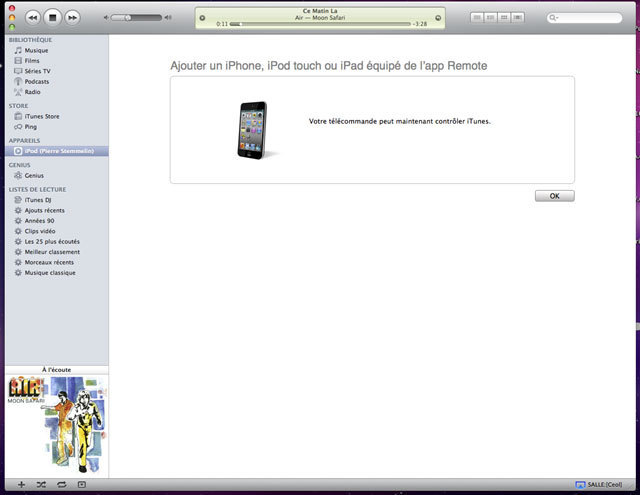Click the APPAREILS section header
Viewport: 640px width, 495px height.
(24, 140)
